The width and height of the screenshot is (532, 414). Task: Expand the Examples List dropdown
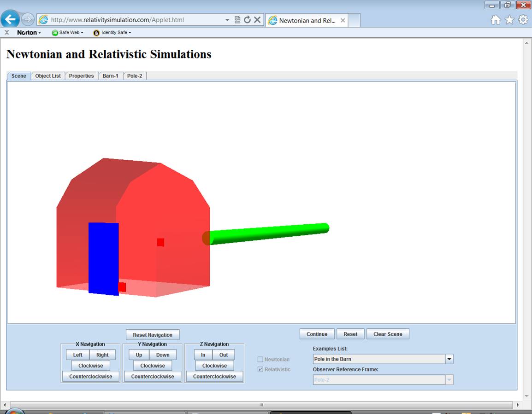click(x=449, y=359)
